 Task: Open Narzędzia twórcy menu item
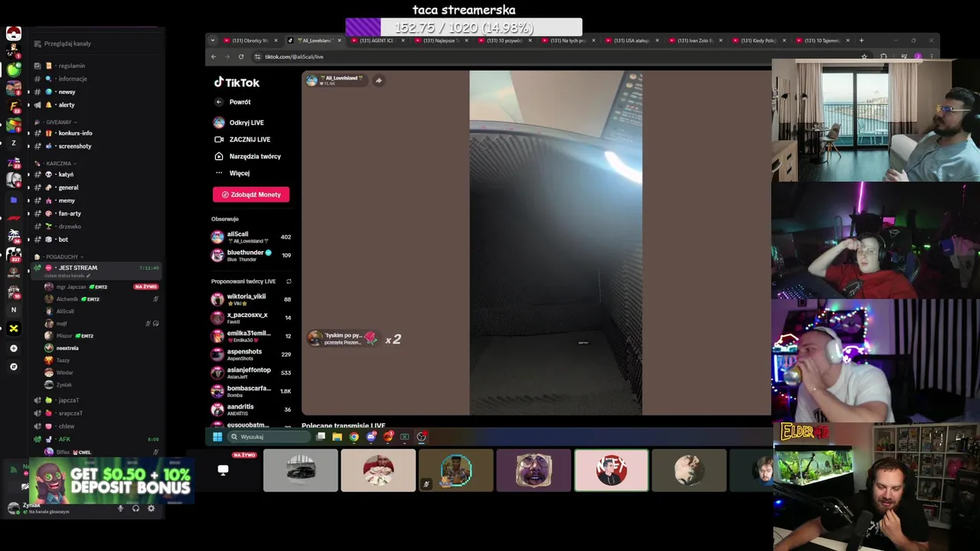coord(247,156)
